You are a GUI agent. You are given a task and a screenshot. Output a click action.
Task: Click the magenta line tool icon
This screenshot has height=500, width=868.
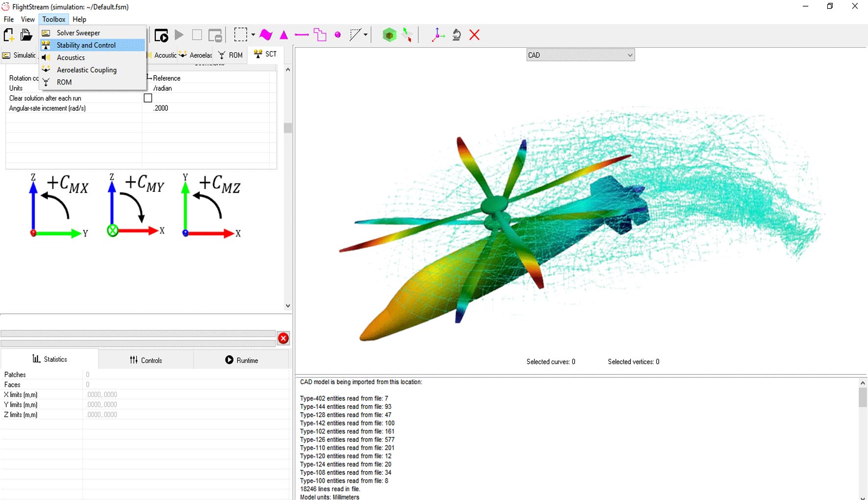click(x=302, y=35)
